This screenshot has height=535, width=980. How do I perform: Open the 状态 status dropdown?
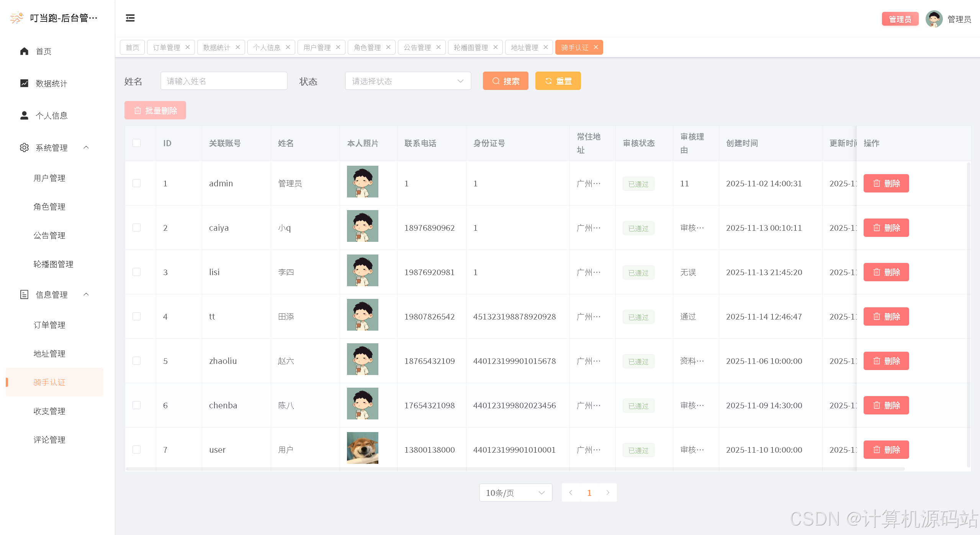(x=408, y=81)
